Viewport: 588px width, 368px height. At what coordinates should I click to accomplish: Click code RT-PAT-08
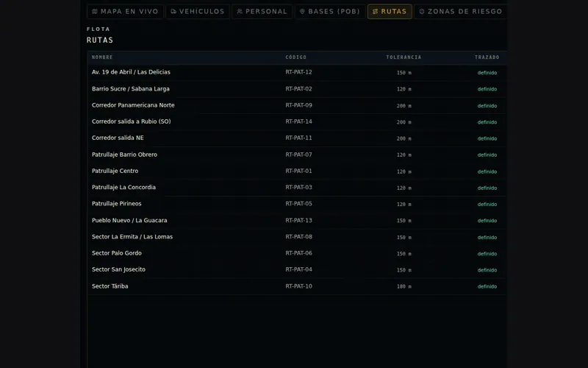[298, 236]
